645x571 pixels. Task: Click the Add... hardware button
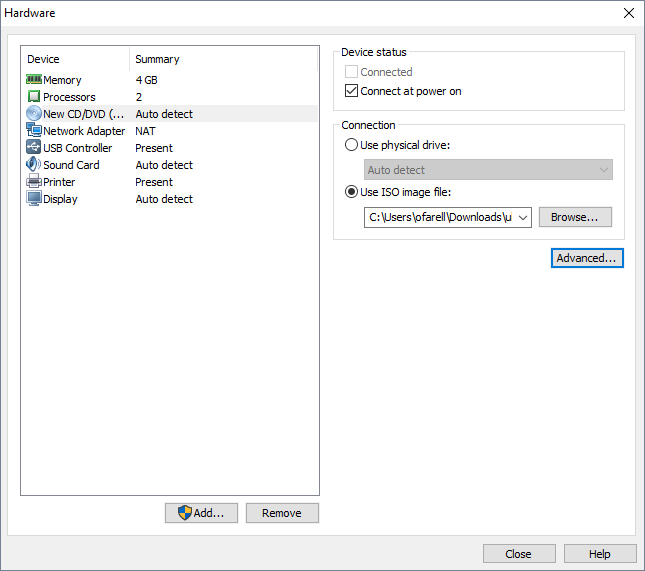click(202, 513)
